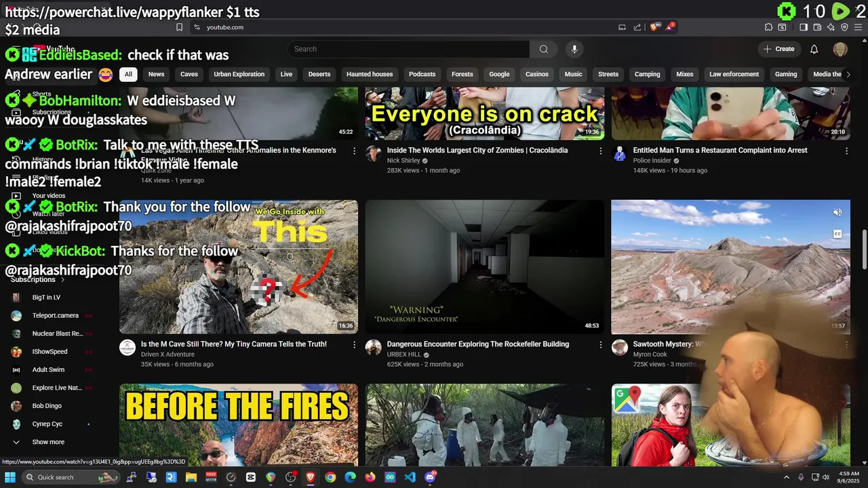Screen dimensions: 868x488
Task: Unmute the Sawtooth Mystery preview
Action: click(837, 212)
